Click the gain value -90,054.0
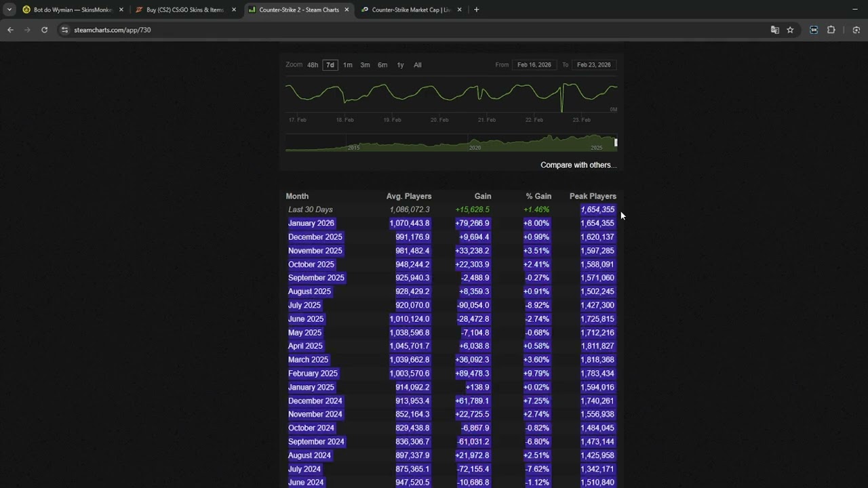 tap(473, 306)
